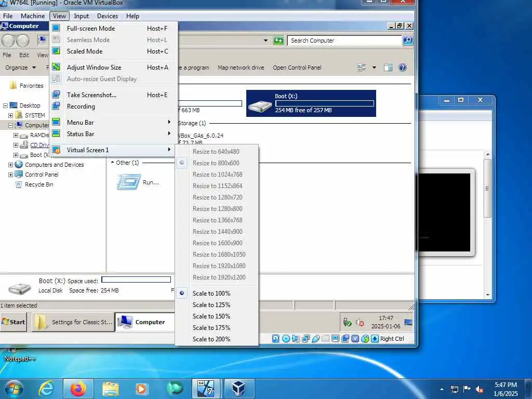Click the guest tray muted speaker icon
The width and height of the screenshot is (532, 399).
(360, 322)
